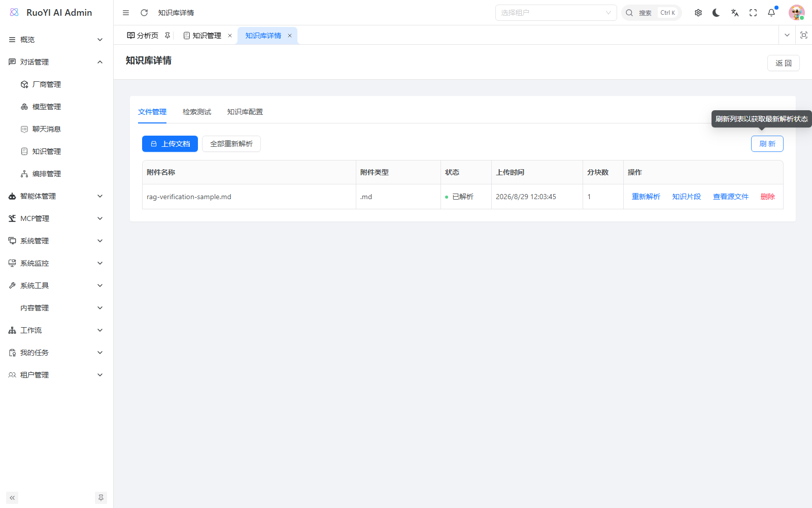The width and height of the screenshot is (812, 508).
Task: Open 知识管理 sidebar item
Action: 57,151
